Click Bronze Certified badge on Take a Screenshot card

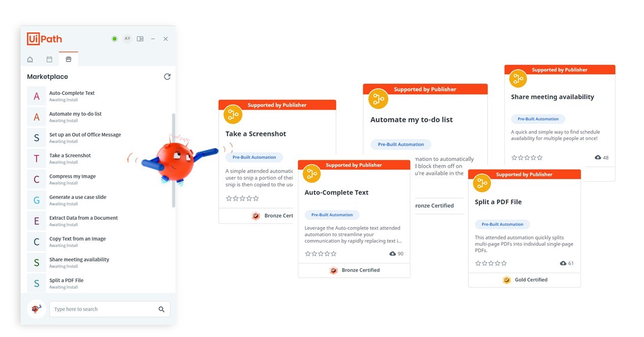tap(273, 216)
